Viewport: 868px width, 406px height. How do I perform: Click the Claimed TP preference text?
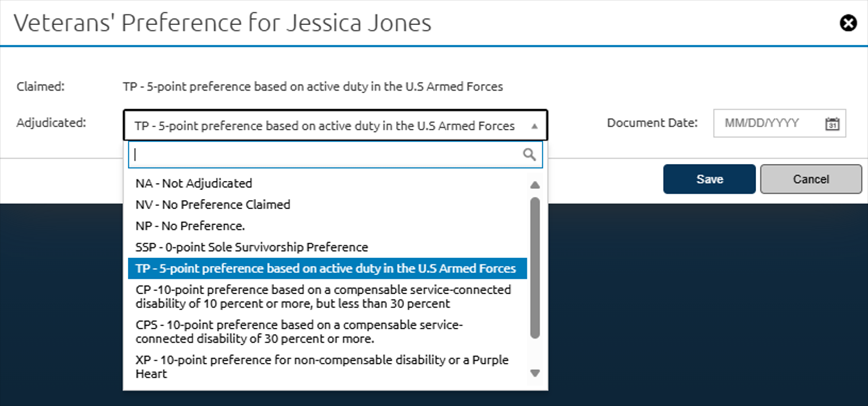click(x=313, y=87)
